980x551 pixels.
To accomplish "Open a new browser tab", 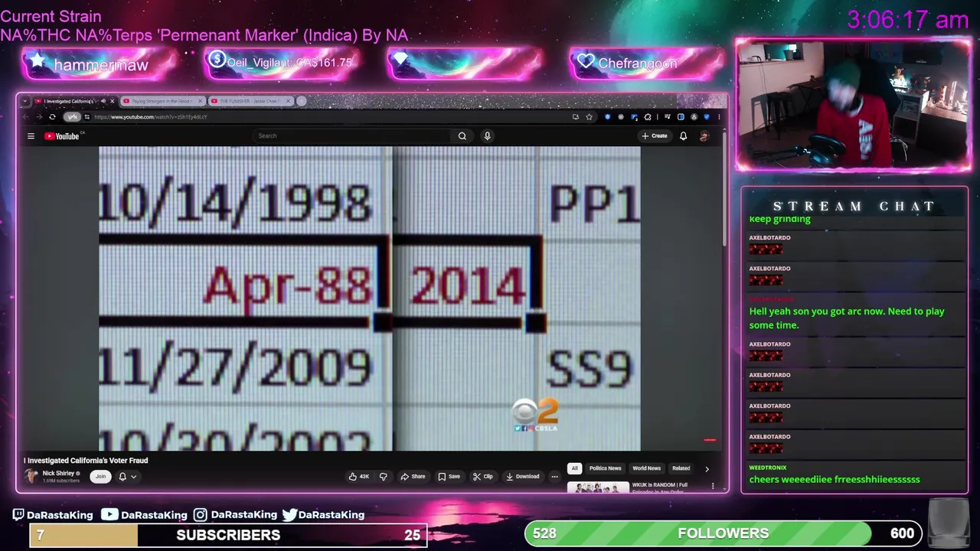I will (302, 101).
